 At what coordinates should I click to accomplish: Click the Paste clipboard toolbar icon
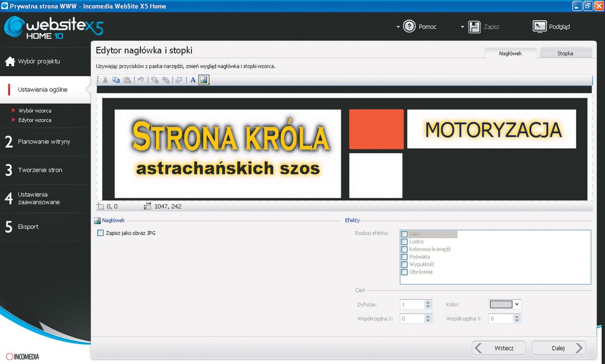(127, 80)
